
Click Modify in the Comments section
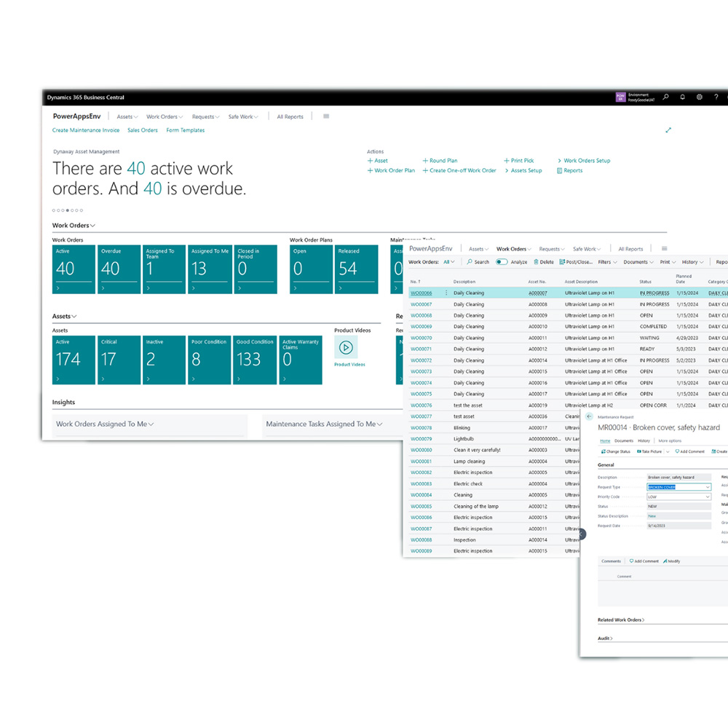tap(672, 561)
